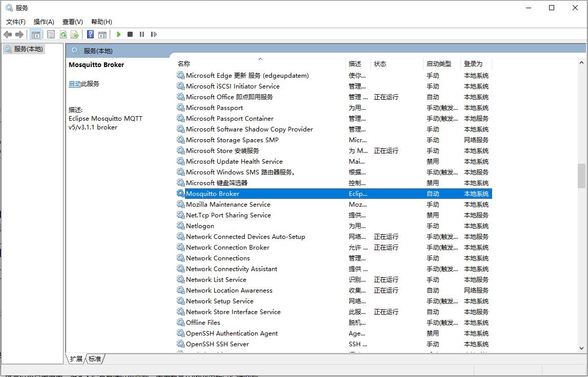Select gear icon of Microsoft Passport row

coord(181,107)
